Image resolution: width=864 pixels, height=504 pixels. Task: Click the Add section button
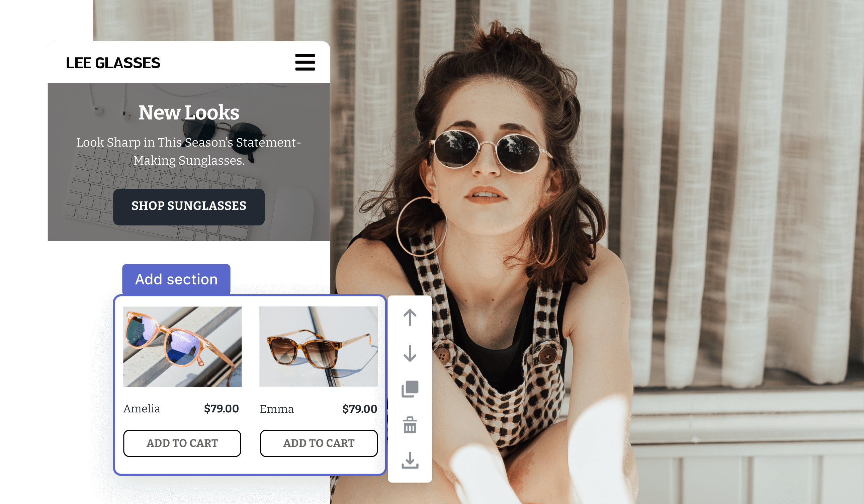coord(176,279)
